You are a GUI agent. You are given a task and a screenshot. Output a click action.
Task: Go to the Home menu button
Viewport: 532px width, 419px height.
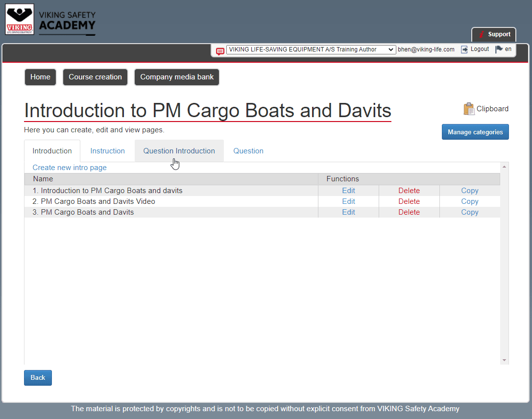[40, 77]
